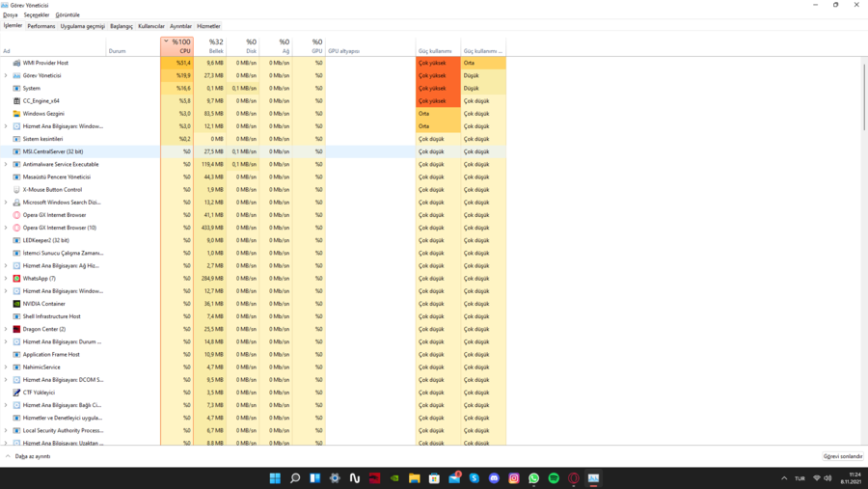
Task: Select Application Frame Host row
Action: tap(253, 354)
